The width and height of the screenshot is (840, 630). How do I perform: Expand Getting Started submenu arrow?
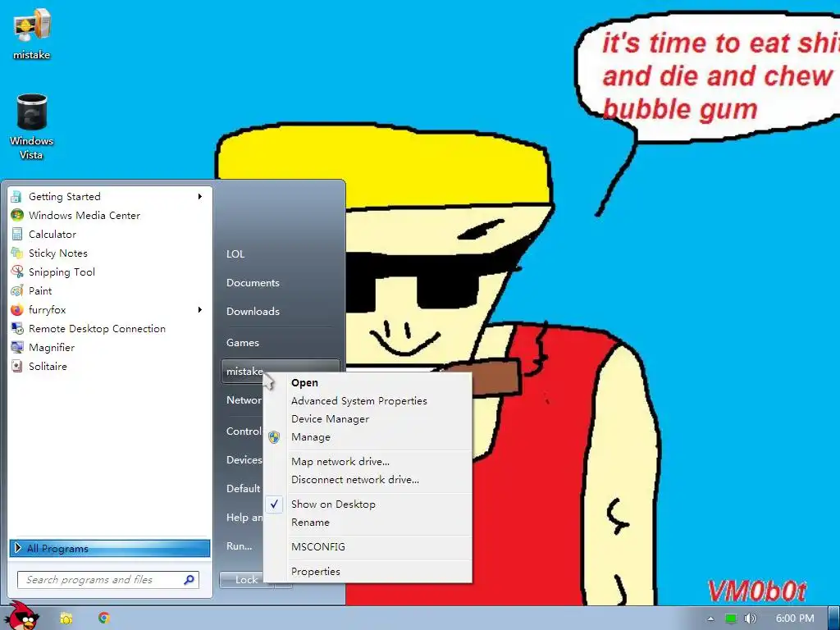[x=200, y=197]
